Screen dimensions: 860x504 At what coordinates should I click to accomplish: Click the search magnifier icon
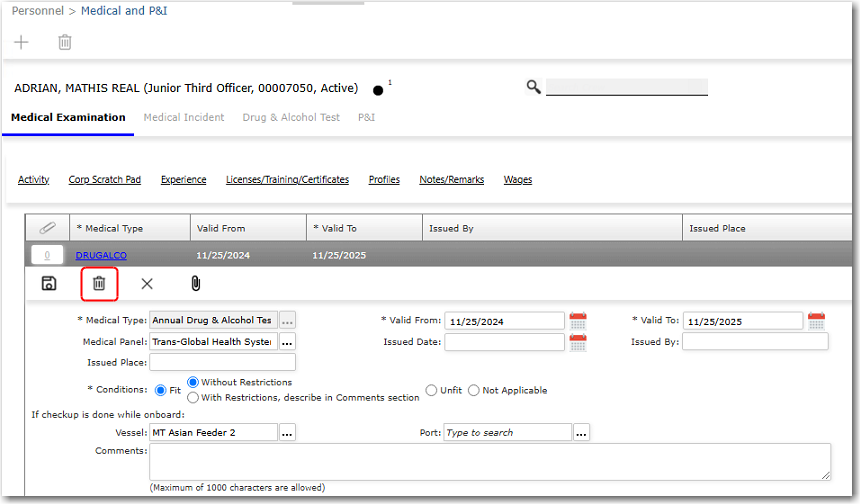(533, 87)
